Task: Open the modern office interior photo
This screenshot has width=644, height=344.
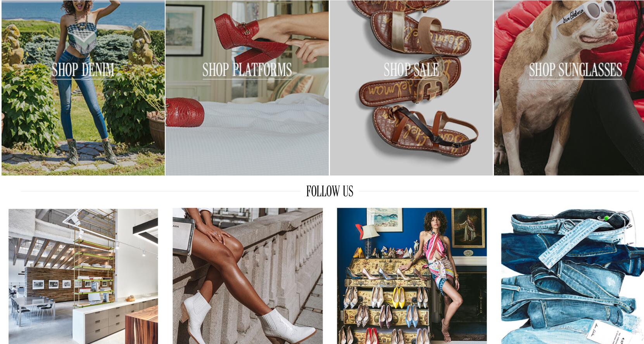Action: point(83,276)
